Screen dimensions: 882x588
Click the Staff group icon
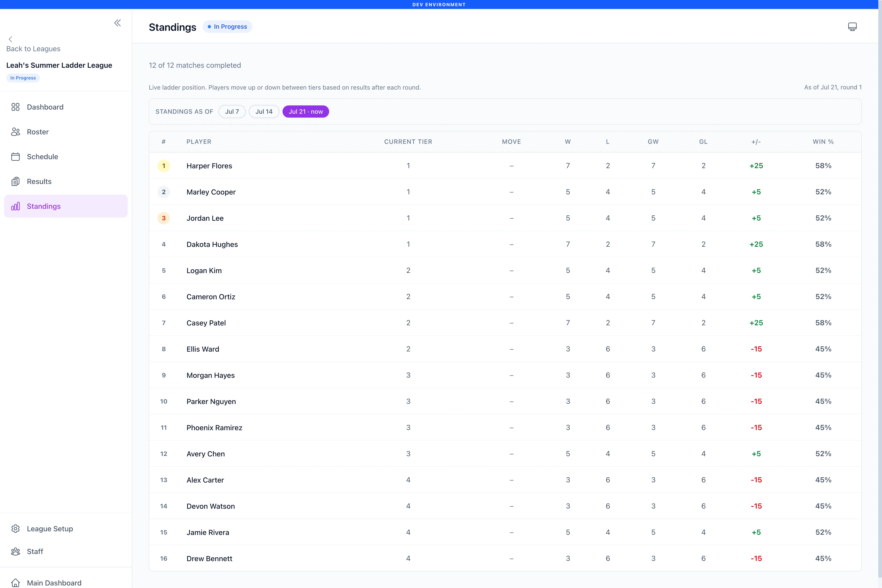[x=15, y=551]
